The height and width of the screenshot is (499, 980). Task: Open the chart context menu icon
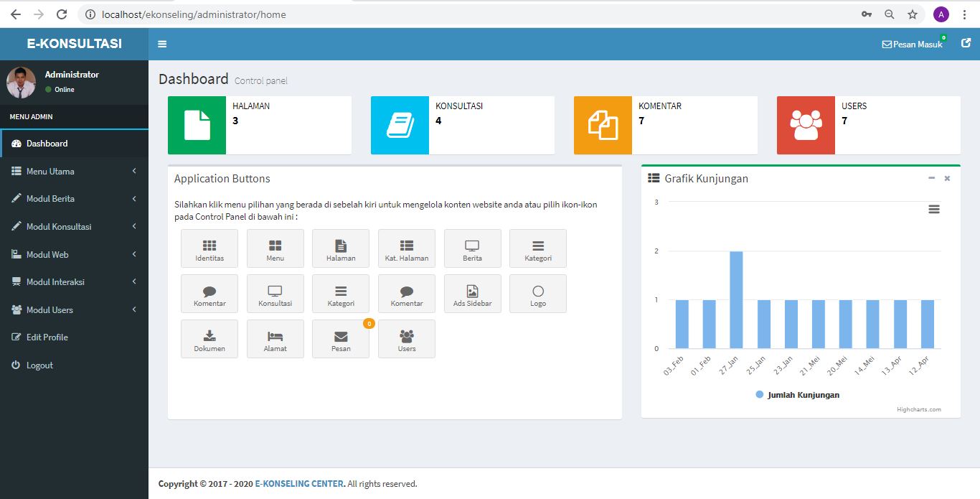[x=933, y=209]
